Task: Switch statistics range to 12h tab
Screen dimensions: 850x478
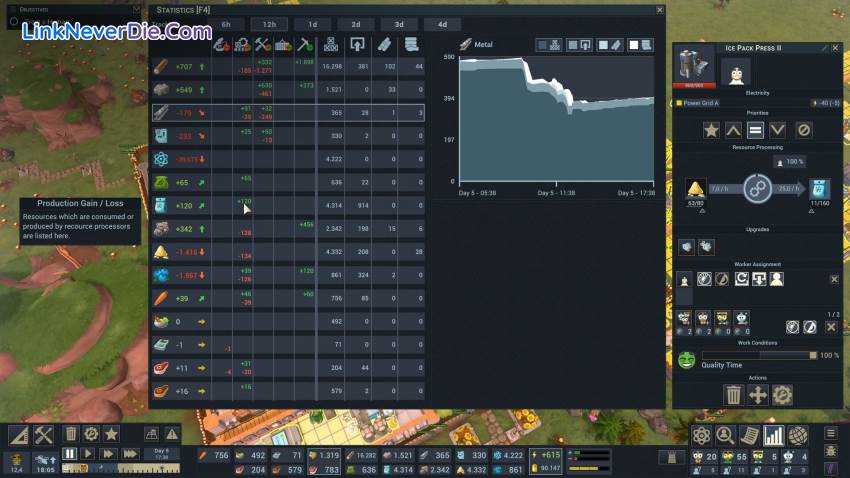Action: click(x=269, y=24)
